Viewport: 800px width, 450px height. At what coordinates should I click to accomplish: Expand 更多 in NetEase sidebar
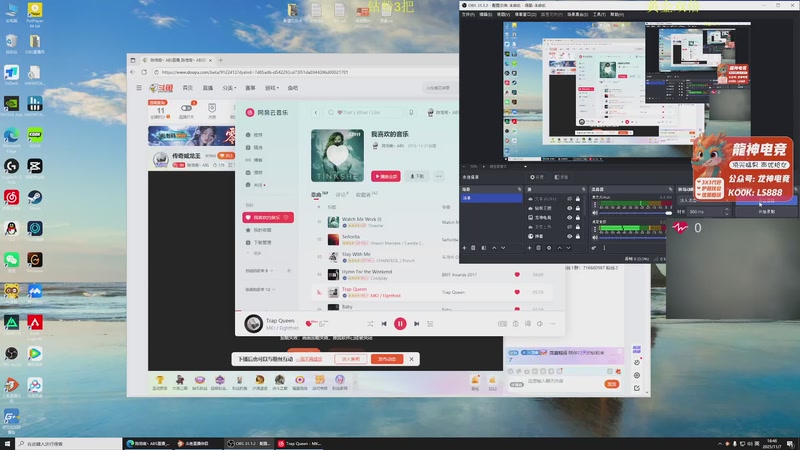tap(255, 253)
